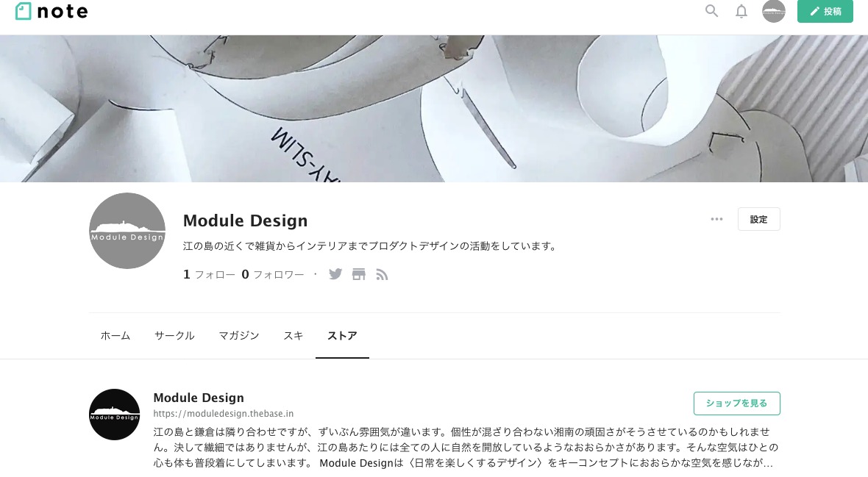Open the RSS feed icon
The height and width of the screenshot is (477, 868).
382,274
